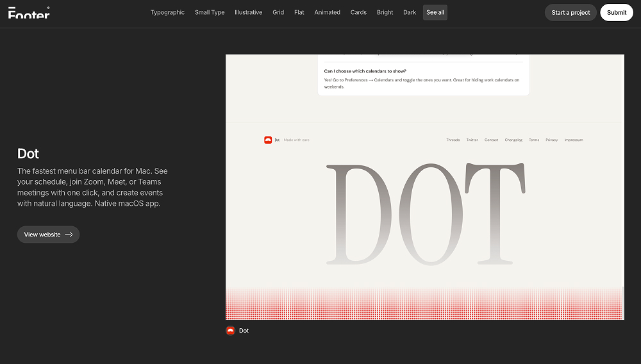The width and height of the screenshot is (641, 364).
Task: Click the Changelog link in the preview
Action: (513, 140)
